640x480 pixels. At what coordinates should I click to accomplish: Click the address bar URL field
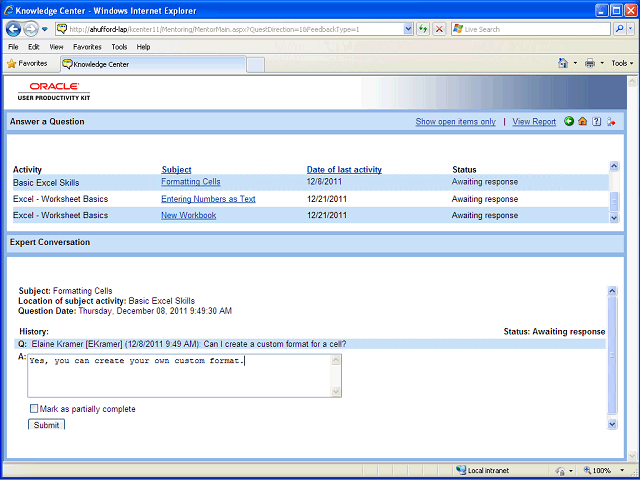pos(235,29)
